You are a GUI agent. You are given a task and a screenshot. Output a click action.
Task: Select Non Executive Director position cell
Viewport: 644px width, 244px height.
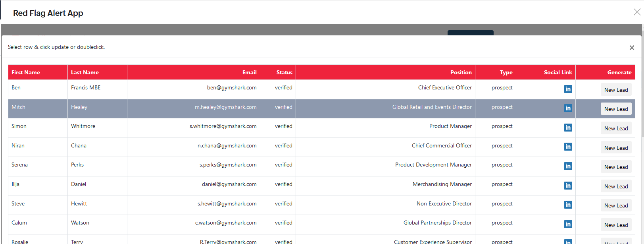pyautogui.click(x=385, y=205)
